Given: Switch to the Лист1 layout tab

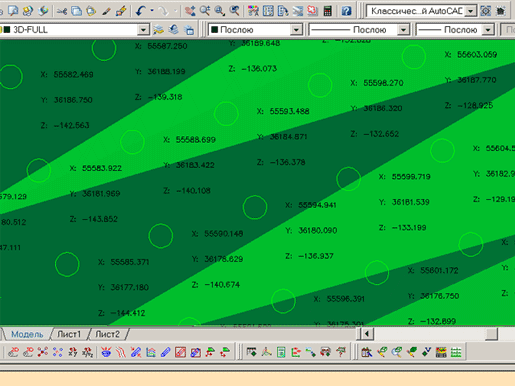Looking at the screenshot, I should coord(69,334).
